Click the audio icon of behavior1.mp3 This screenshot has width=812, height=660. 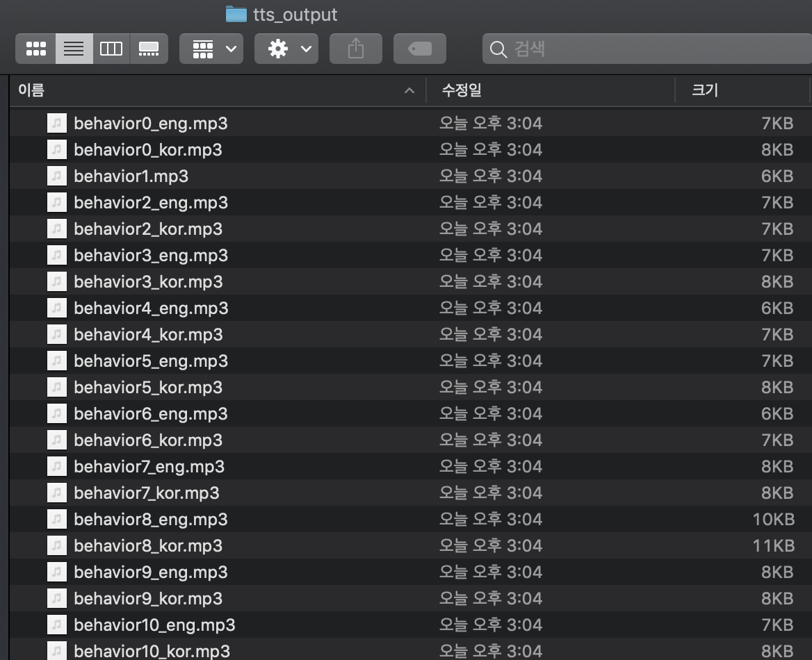pyautogui.click(x=57, y=176)
